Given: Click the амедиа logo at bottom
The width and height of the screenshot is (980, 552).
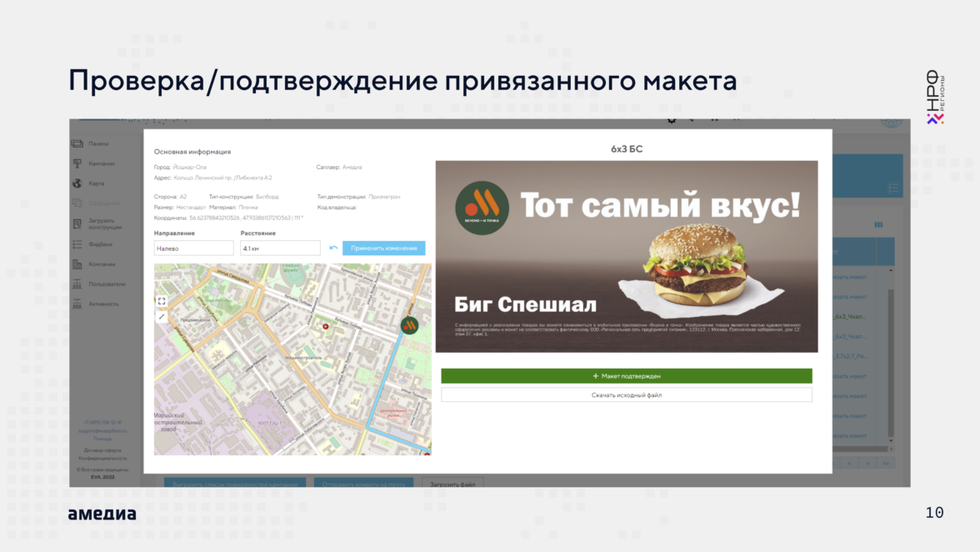Looking at the screenshot, I should [x=102, y=514].
